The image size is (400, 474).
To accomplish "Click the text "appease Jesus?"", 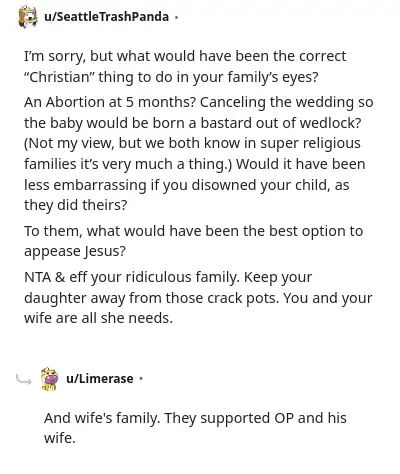I will click(75, 251).
